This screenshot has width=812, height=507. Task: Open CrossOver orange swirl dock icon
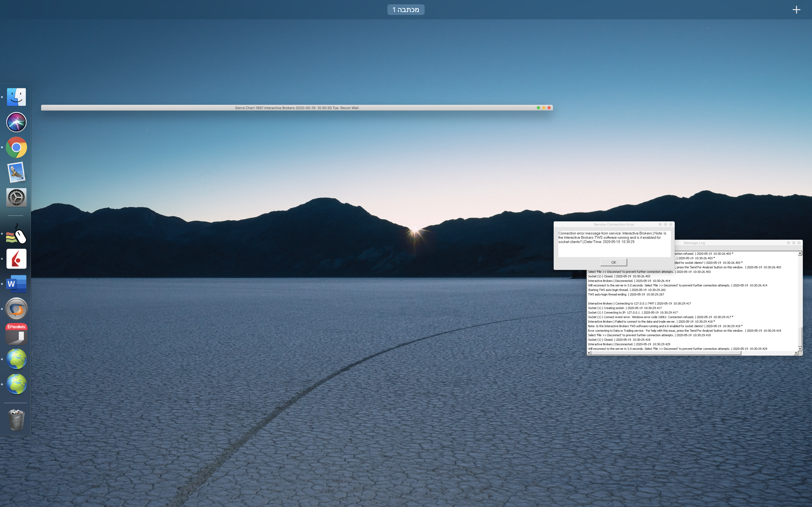pos(16,309)
